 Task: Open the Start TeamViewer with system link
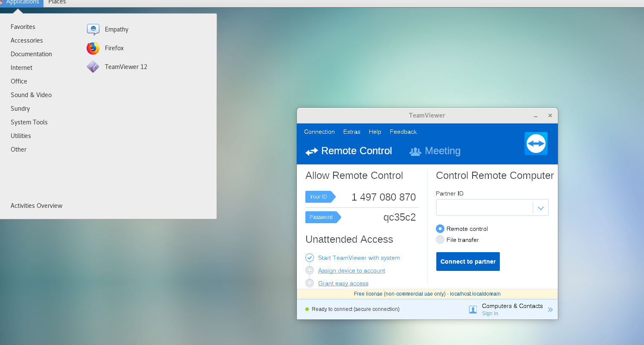click(x=359, y=258)
